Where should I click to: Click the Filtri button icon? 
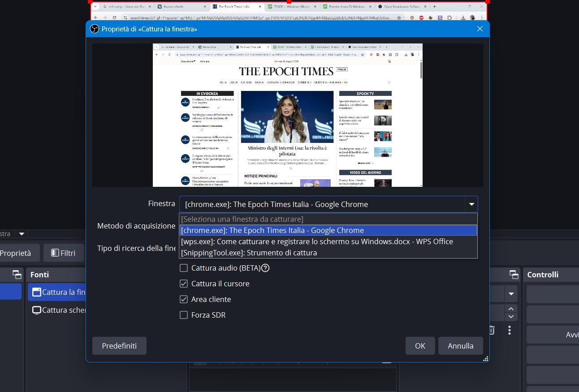pyautogui.click(x=55, y=253)
